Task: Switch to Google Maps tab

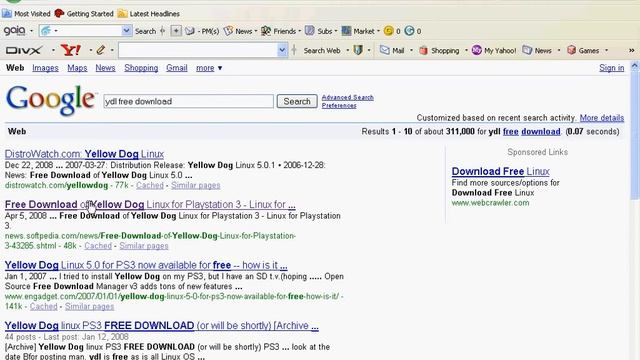Action: [x=77, y=68]
